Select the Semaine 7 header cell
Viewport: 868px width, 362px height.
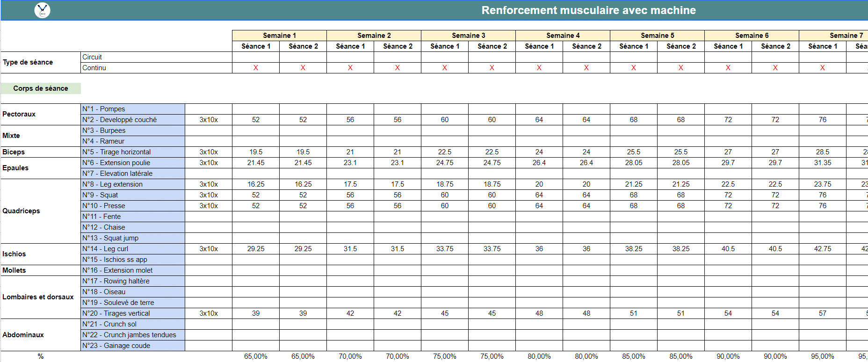833,36
